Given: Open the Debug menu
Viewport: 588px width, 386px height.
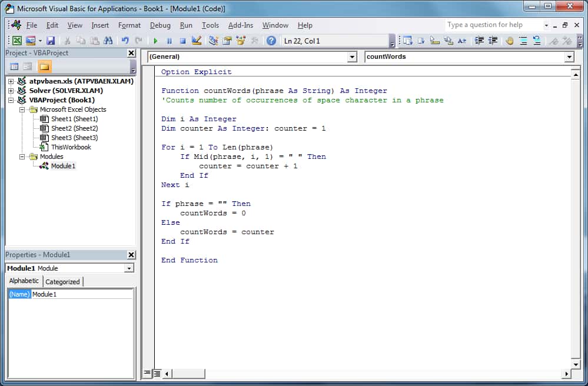Looking at the screenshot, I should pyautogui.click(x=160, y=25).
